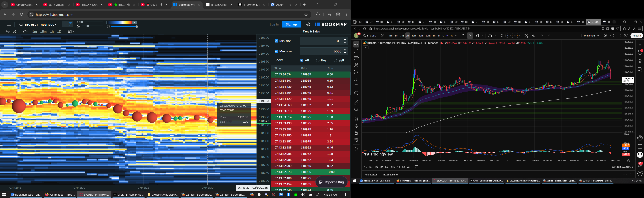Click the heatmap brightness slider handle
This screenshot has width=644, height=198.
click(136, 27)
